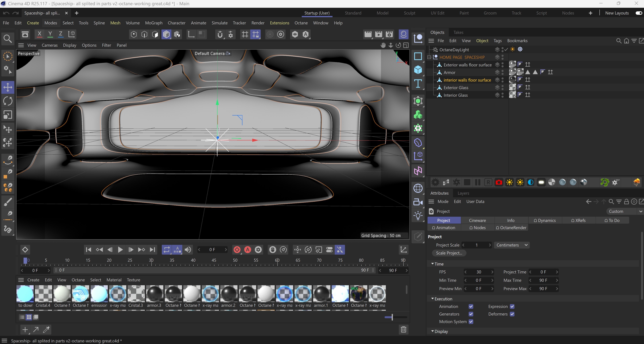Viewport: 644px width, 344px height.
Task: Open the MoGraph menu
Action: click(154, 23)
